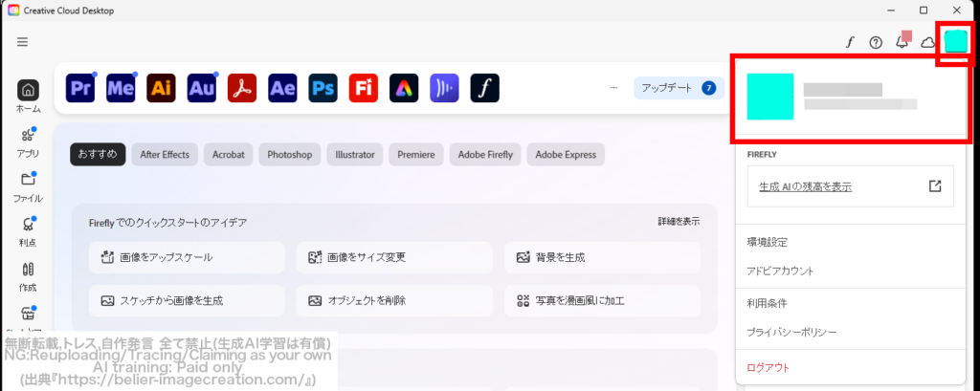
Task: Open cloud sync status icon
Action: tap(928, 42)
